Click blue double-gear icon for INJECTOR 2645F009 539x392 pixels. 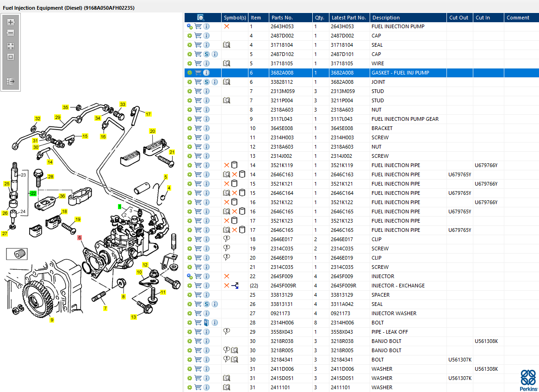click(189, 276)
